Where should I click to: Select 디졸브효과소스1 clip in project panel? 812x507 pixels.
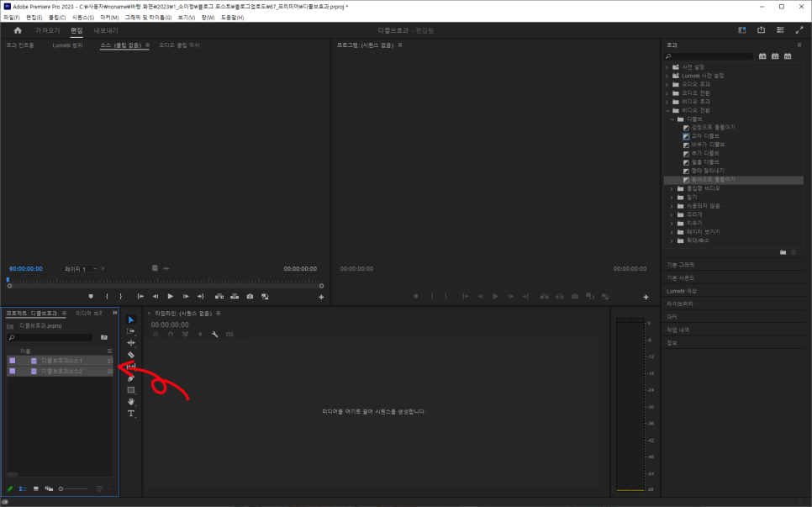[x=61, y=360]
